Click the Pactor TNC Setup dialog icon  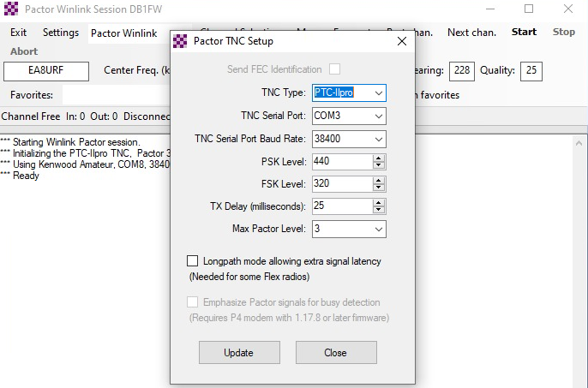click(180, 41)
